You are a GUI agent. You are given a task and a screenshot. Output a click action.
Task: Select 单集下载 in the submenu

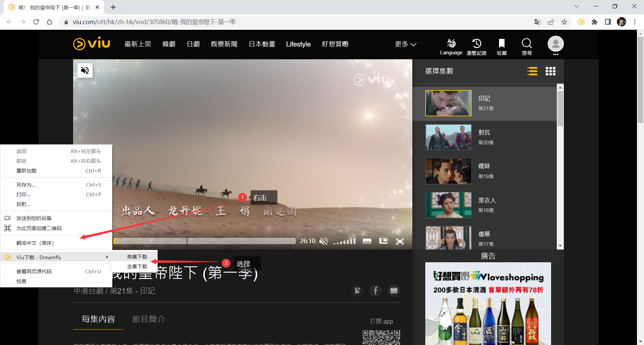pyautogui.click(x=135, y=257)
